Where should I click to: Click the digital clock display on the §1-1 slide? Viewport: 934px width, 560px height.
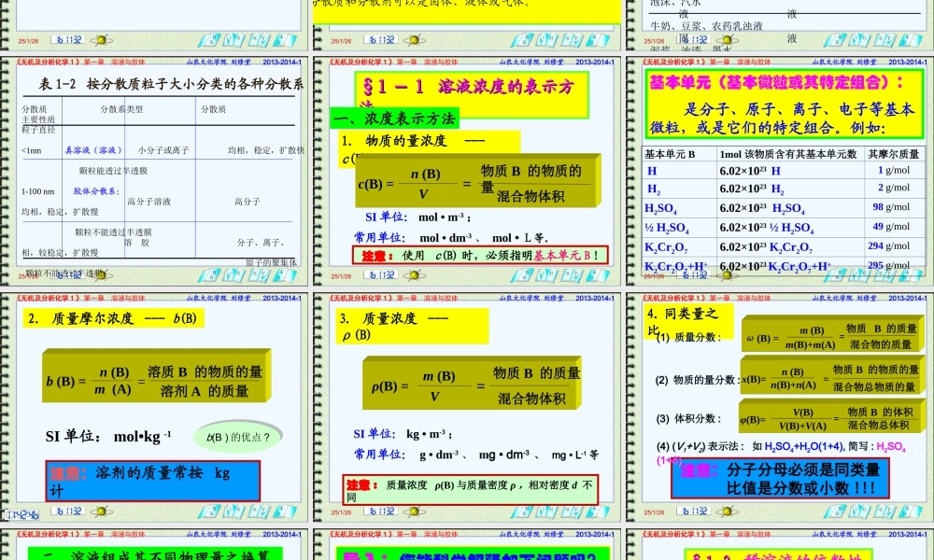(x=380, y=273)
